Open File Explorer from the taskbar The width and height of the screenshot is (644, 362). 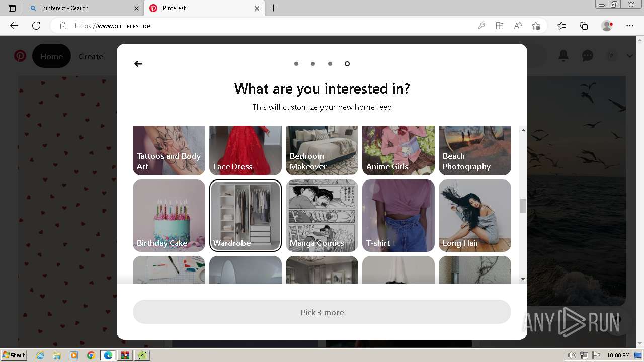click(x=57, y=355)
